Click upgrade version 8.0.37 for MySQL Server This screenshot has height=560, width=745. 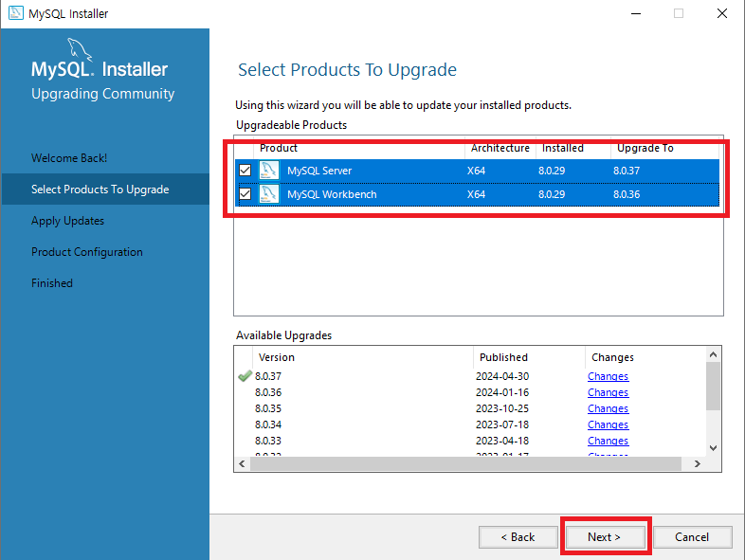tap(627, 171)
